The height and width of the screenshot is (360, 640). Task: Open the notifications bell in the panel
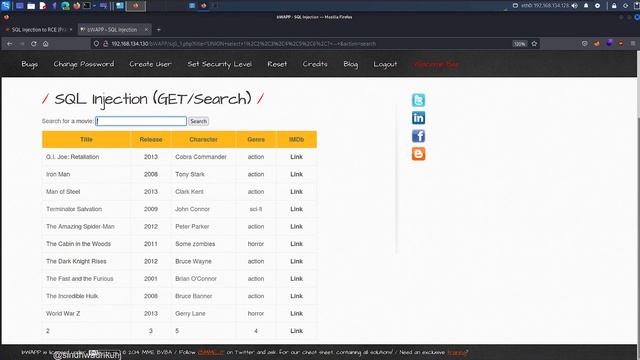[x=586, y=6]
